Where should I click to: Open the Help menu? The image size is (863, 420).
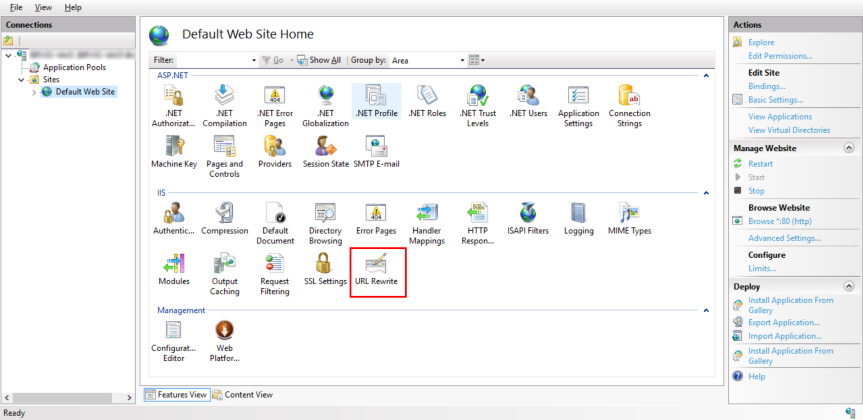[x=73, y=8]
